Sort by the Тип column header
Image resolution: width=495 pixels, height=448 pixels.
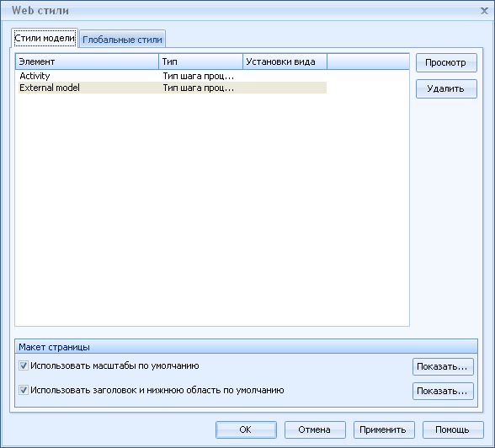click(x=200, y=61)
